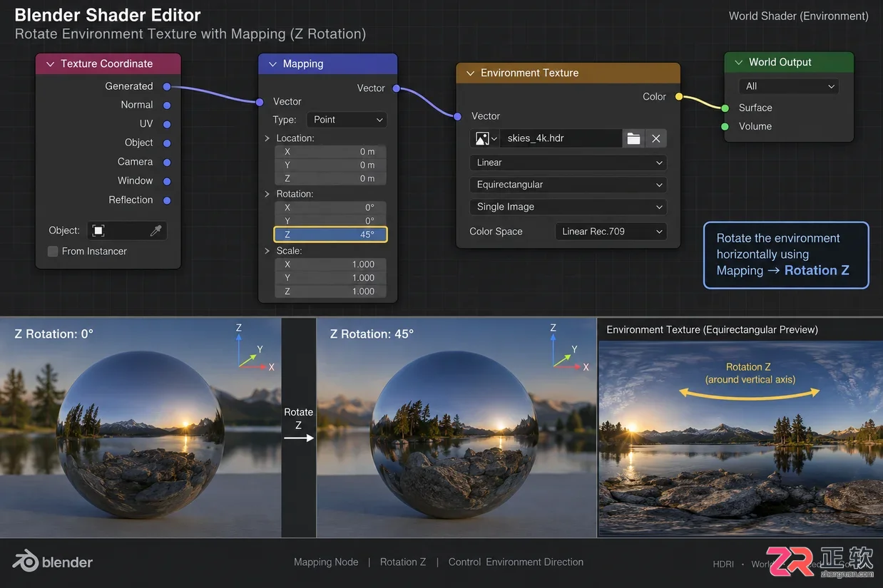Click the Window output socket

click(x=166, y=181)
